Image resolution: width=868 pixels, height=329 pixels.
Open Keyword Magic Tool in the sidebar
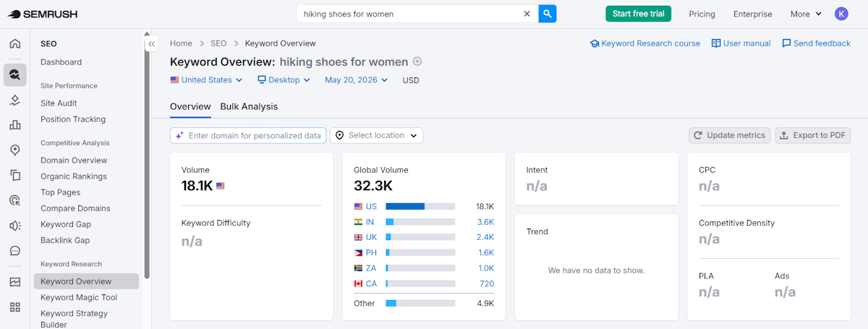(79, 297)
